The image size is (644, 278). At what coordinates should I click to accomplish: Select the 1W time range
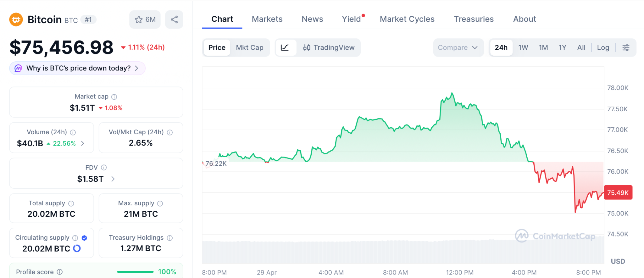[x=523, y=47]
